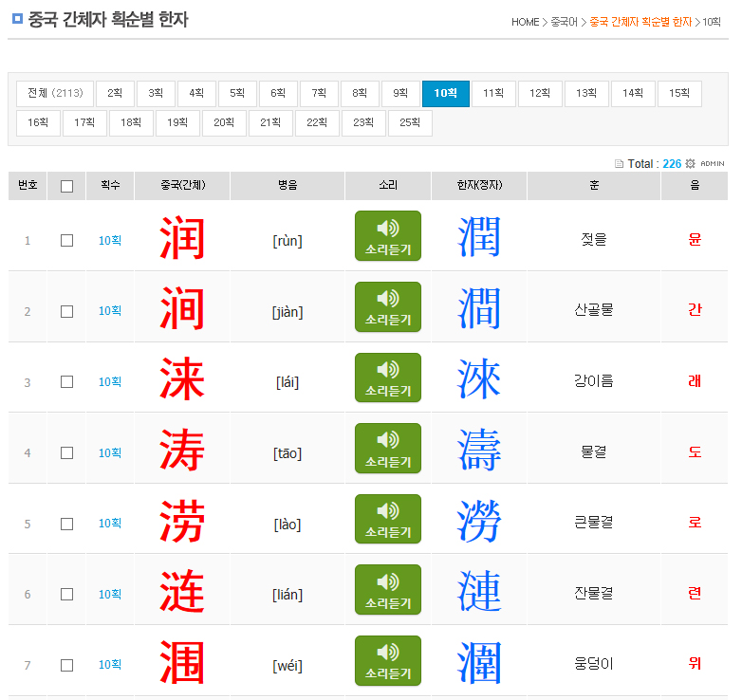This screenshot has height=700, width=742.
Task: Play pronunciation audio for jiàn row
Action: 387,306
